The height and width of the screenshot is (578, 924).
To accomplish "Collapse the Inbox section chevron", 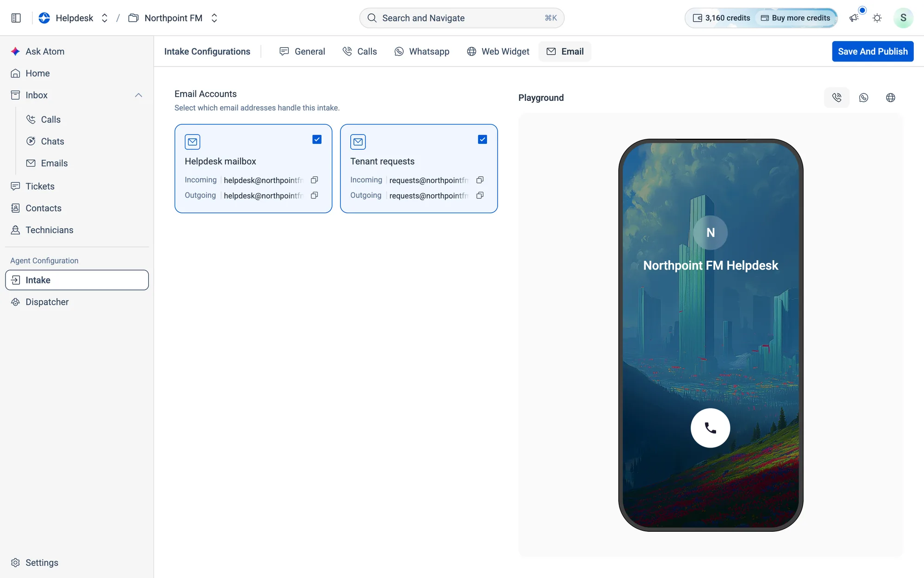I will tap(139, 95).
